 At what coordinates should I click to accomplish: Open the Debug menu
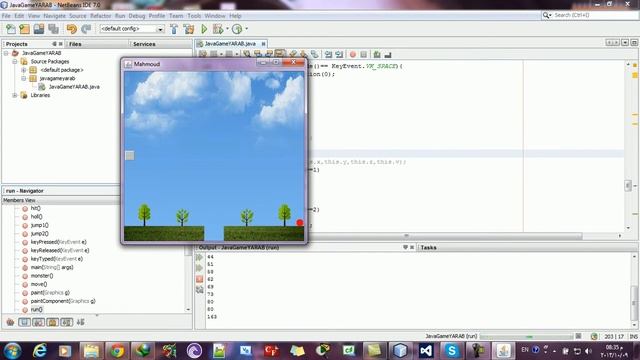click(x=137, y=16)
